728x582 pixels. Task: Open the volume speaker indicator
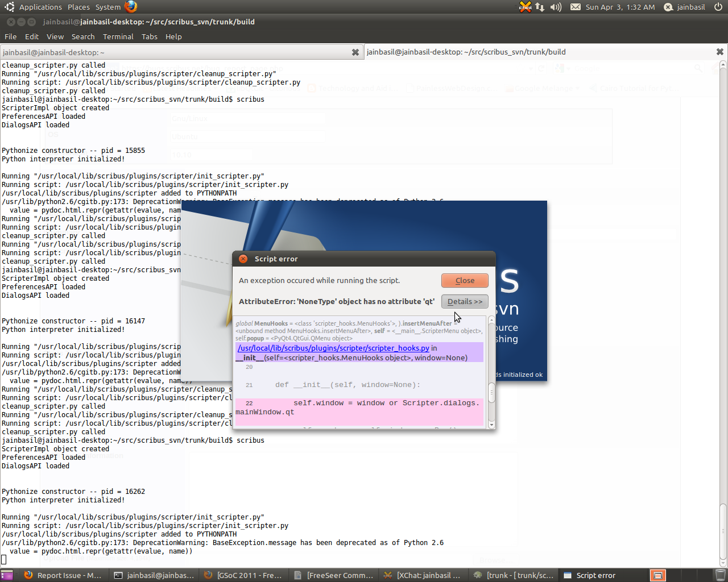tap(556, 7)
